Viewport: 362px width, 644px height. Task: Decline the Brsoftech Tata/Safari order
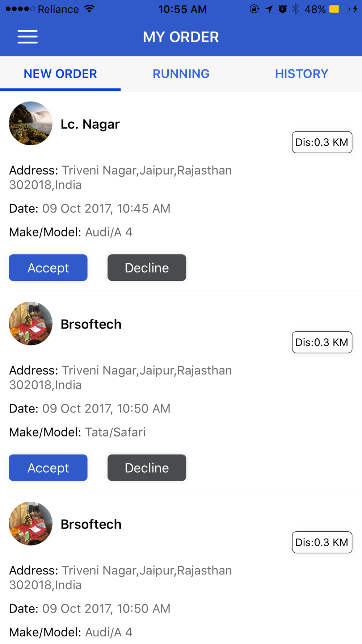click(147, 468)
